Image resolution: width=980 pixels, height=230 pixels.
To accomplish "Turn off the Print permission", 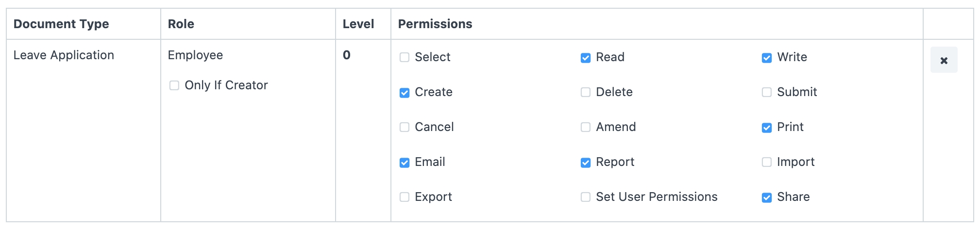I will 767,128.
